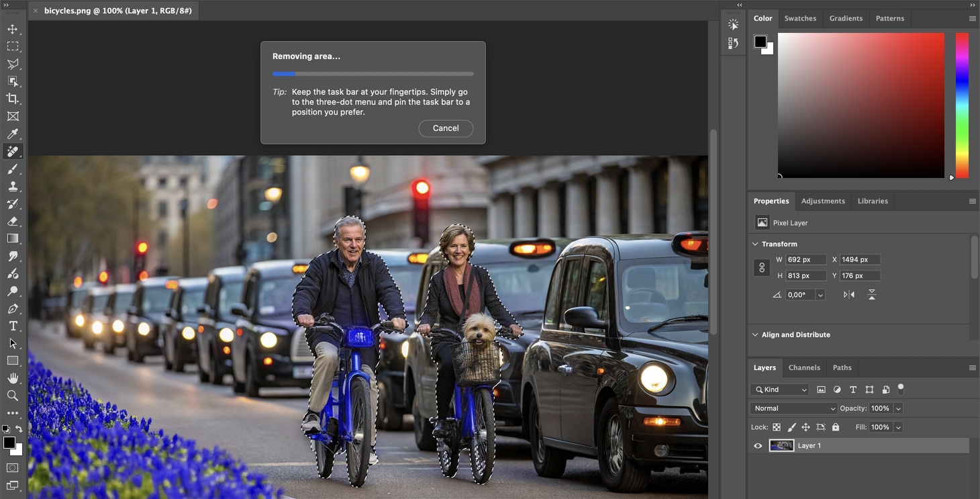Pick the Brush tool in toolbar
The width and height of the screenshot is (980, 499).
(13, 169)
